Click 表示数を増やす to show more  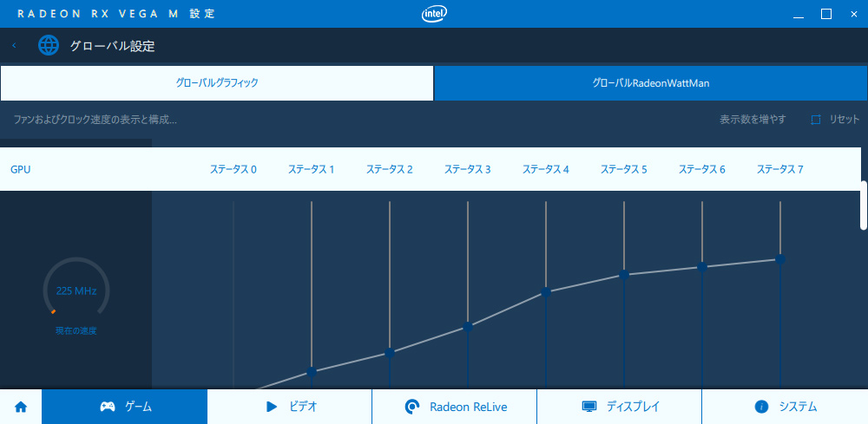click(x=753, y=120)
